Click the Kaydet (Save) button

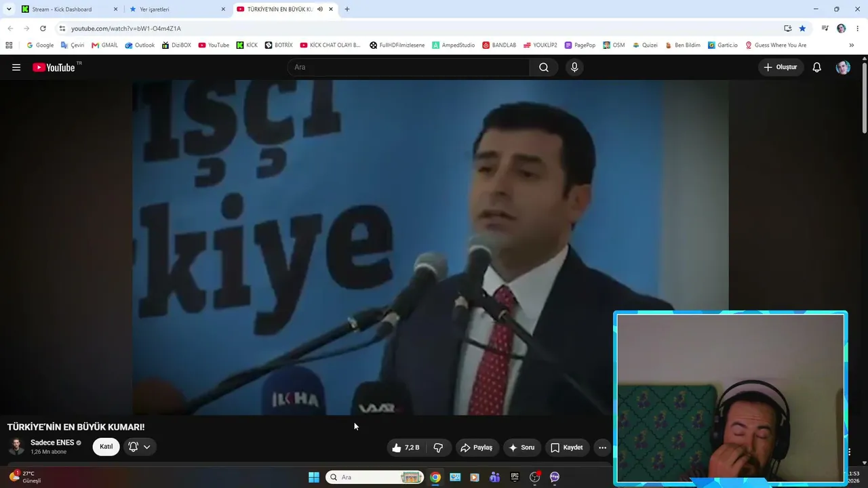click(x=567, y=447)
